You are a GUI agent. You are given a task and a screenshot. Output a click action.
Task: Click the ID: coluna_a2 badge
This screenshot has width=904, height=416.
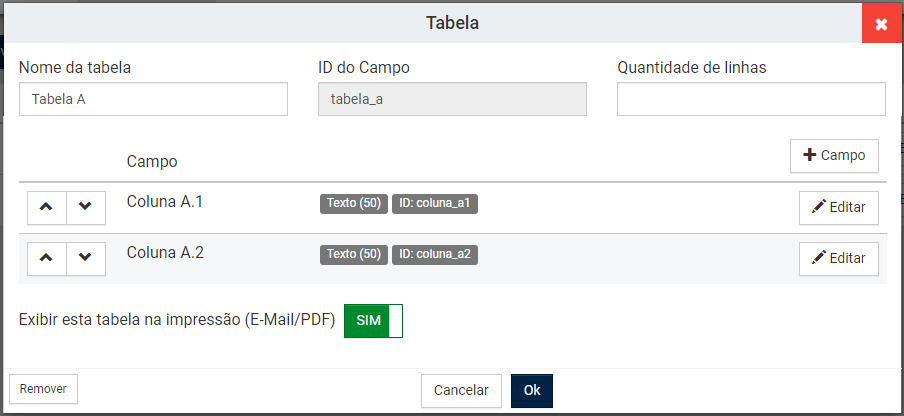(435, 254)
